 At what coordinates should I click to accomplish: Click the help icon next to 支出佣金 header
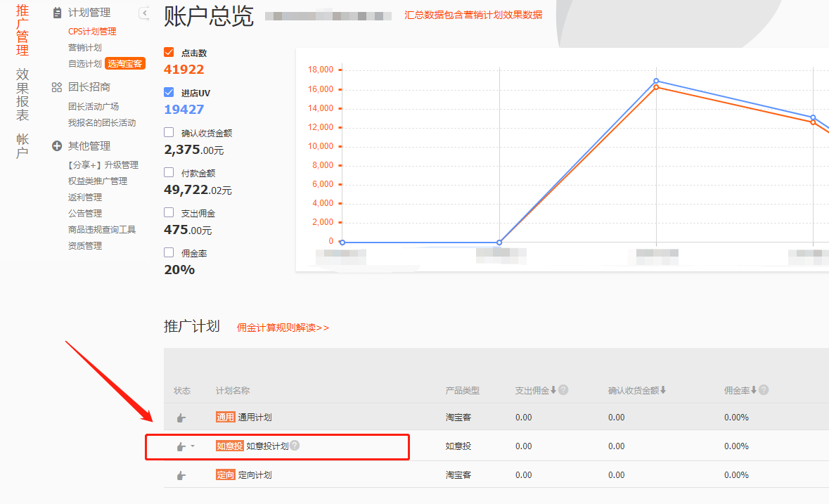click(x=564, y=390)
